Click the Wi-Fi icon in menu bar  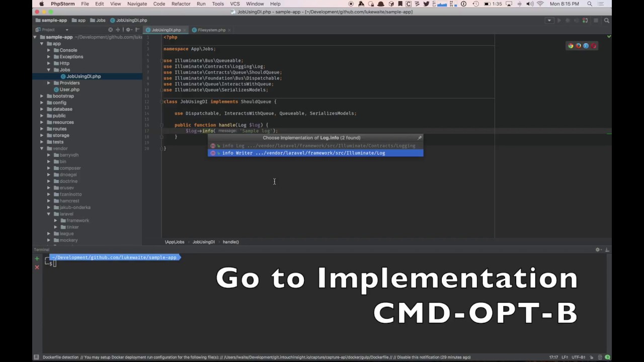tap(540, 4)
